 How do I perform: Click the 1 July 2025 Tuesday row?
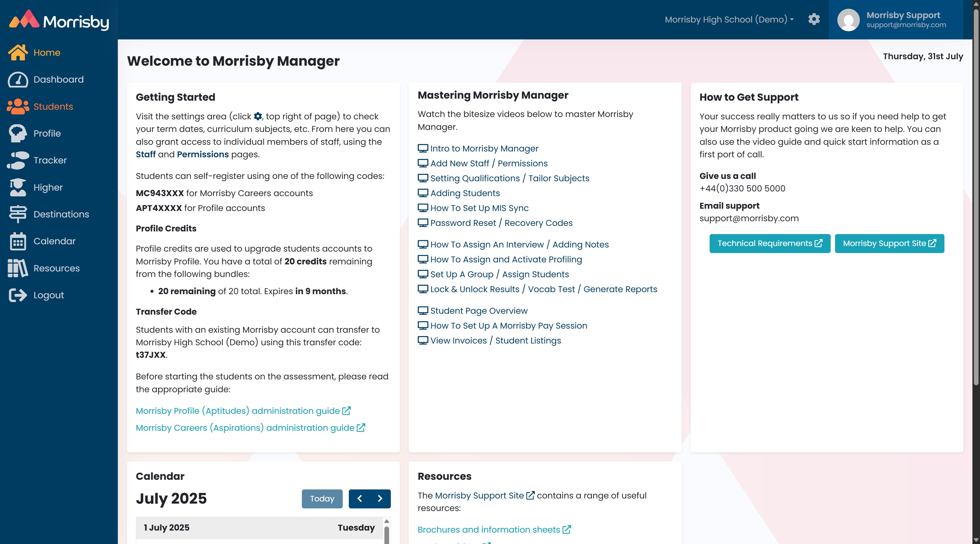pyautogui.click(x=260, y=528)
